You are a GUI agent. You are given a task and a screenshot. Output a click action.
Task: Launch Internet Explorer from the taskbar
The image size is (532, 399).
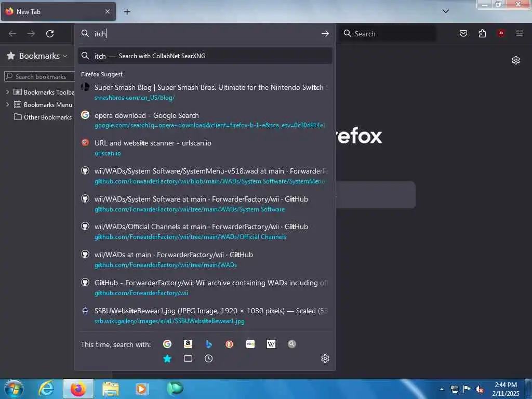click(46, 389)
